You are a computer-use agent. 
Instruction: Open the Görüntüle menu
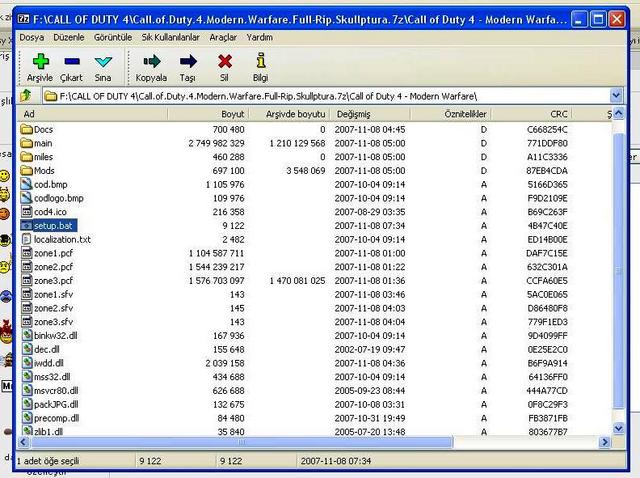(113, 38)
